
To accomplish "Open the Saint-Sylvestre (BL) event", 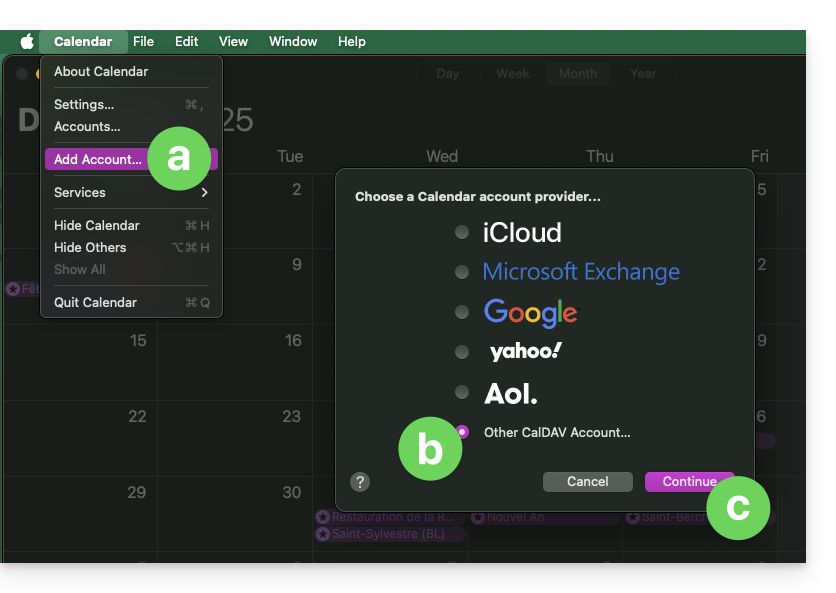I will (388, 534).
